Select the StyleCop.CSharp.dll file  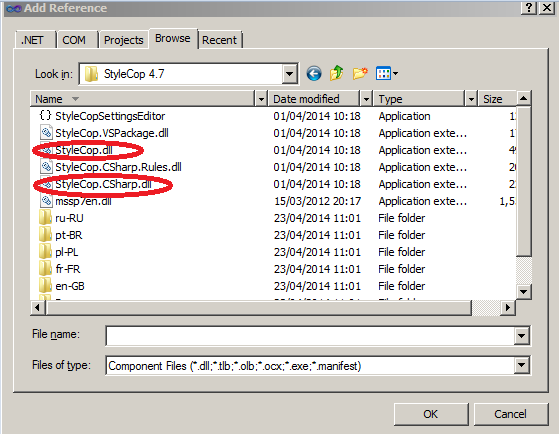pos(103,184)
